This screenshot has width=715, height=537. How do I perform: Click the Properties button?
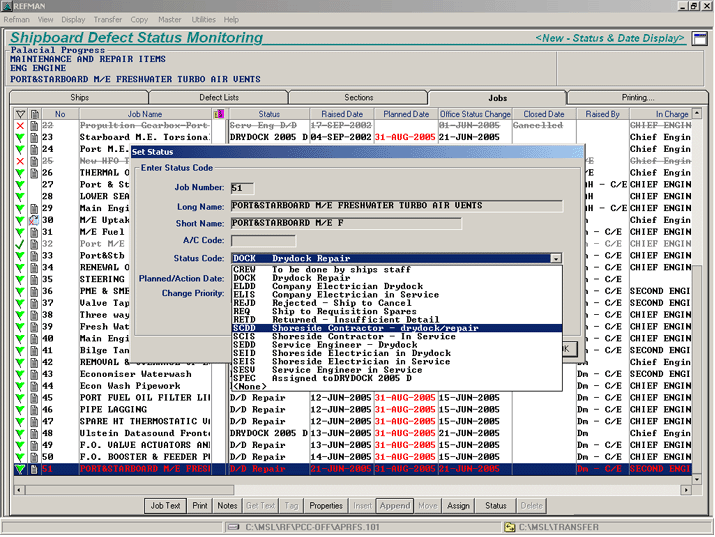(326, 506)
